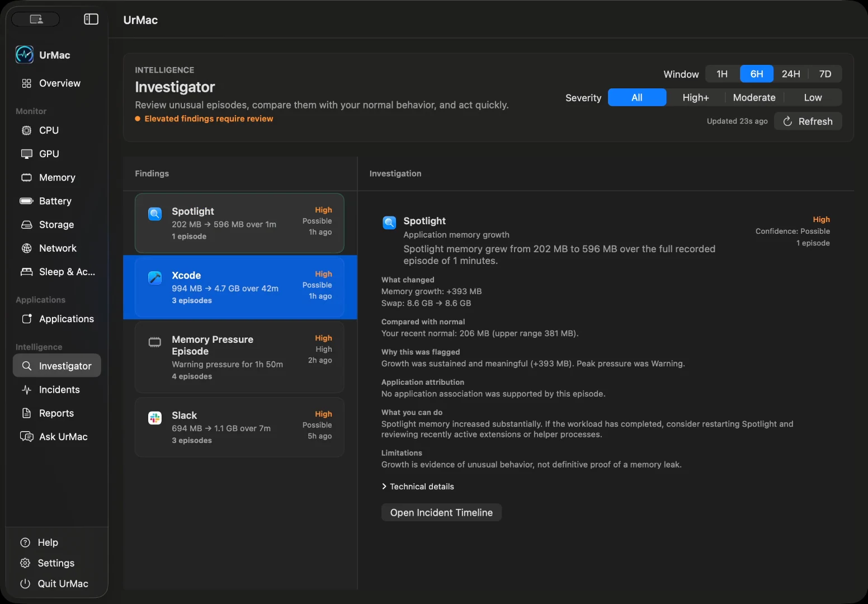
Task: Filter severity to Moderate
Action: pyautogui.click(x=754, y=97)
